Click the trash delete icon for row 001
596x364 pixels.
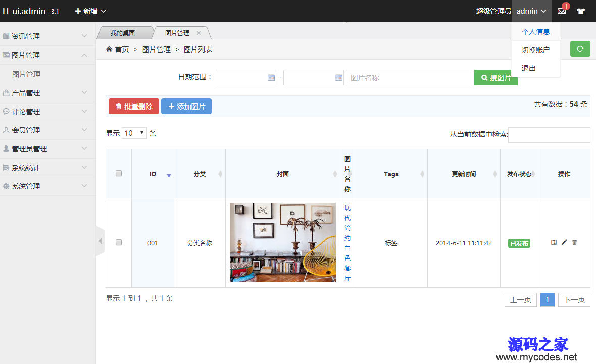(574, 242)
